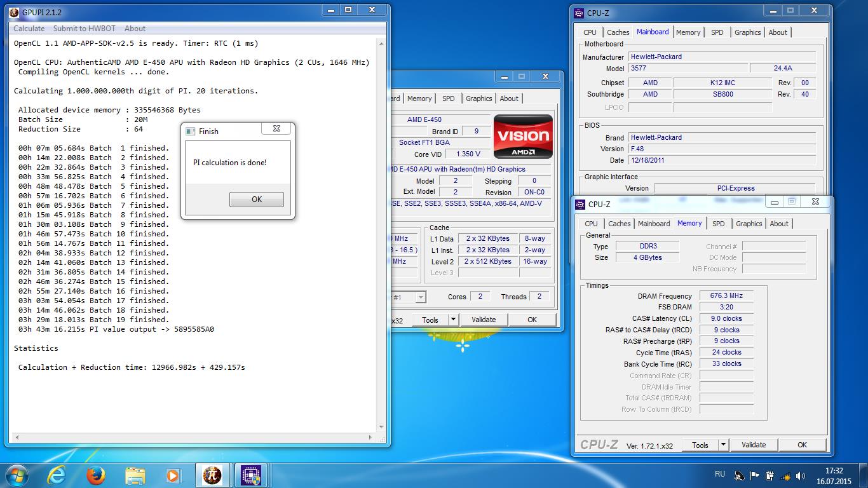Click the CAS# Latency value 9.0 clocks
Image resolution: width=868 pixels, height=488 pixels.
point(726,318)
